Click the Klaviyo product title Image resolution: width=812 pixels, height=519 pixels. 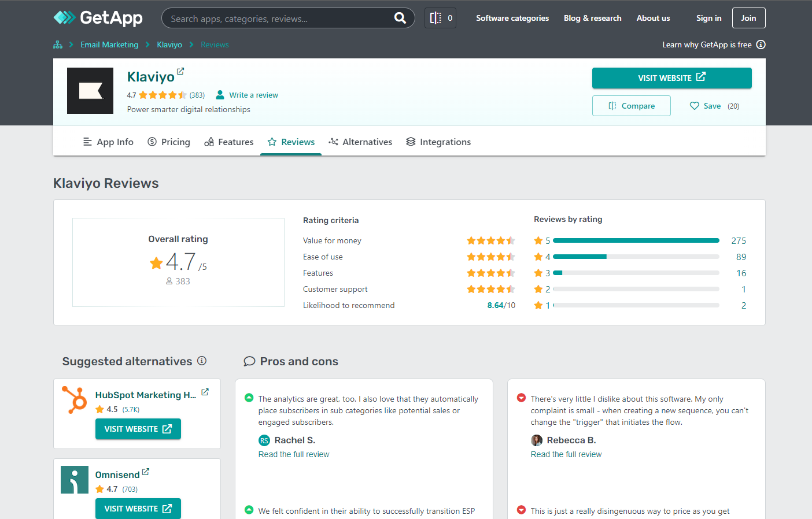(151, 77)
